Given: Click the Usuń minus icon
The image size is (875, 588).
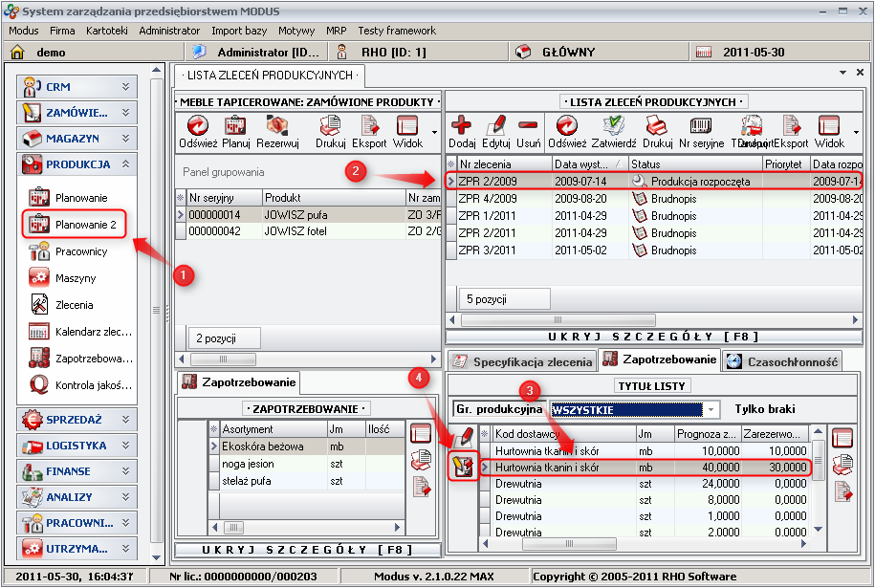Looking at the screenshot, I should pyautogui.click(x=528, y=126).
